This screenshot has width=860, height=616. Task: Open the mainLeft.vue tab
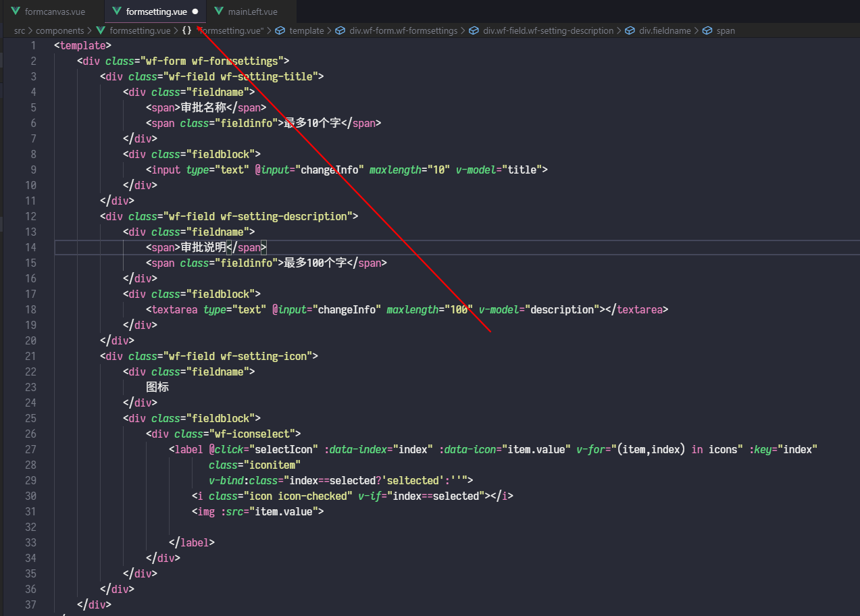coord(251,11)
